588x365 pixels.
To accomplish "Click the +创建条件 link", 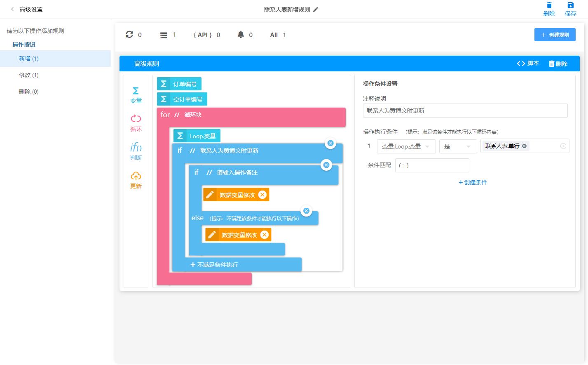I will 473,182.
